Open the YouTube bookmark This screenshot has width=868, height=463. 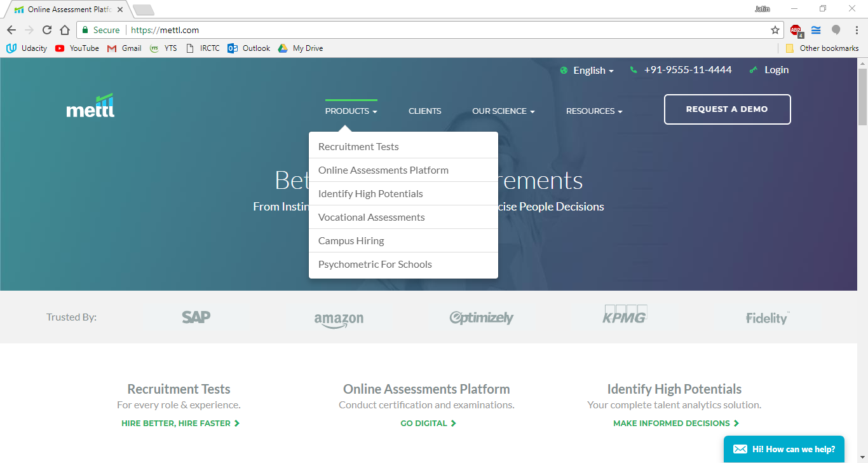77,48
